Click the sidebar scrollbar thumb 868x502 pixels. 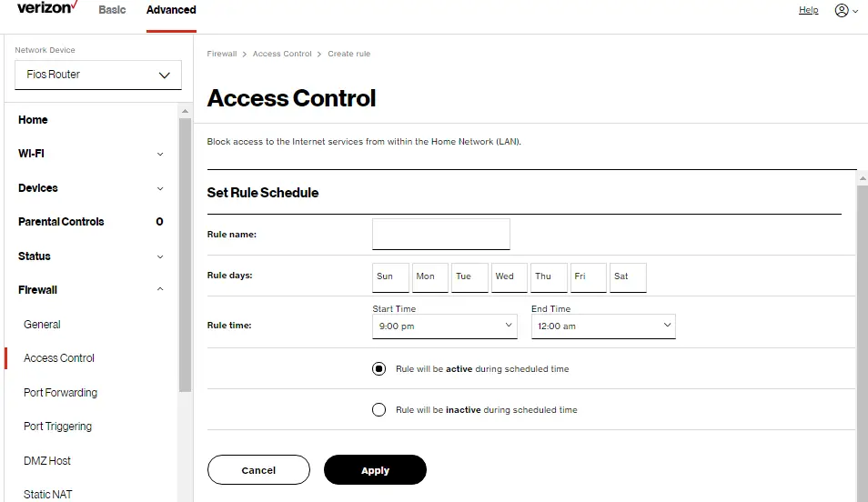tap(185, 255)
